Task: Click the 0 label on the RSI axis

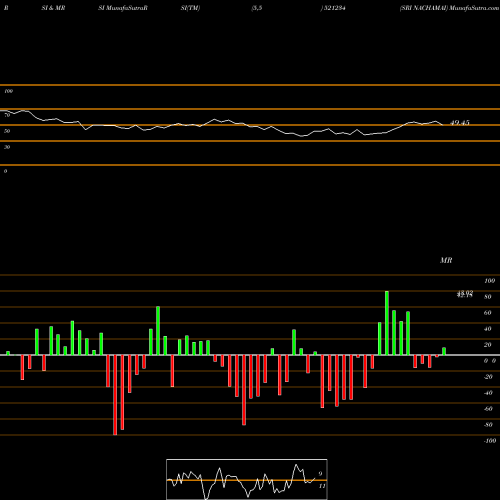Action: coord(5,171)
